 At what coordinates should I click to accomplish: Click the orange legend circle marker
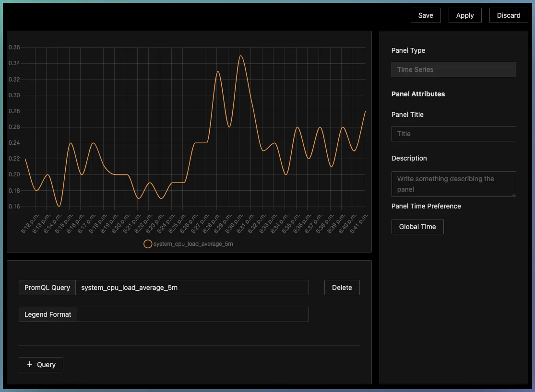click(148, 244)
